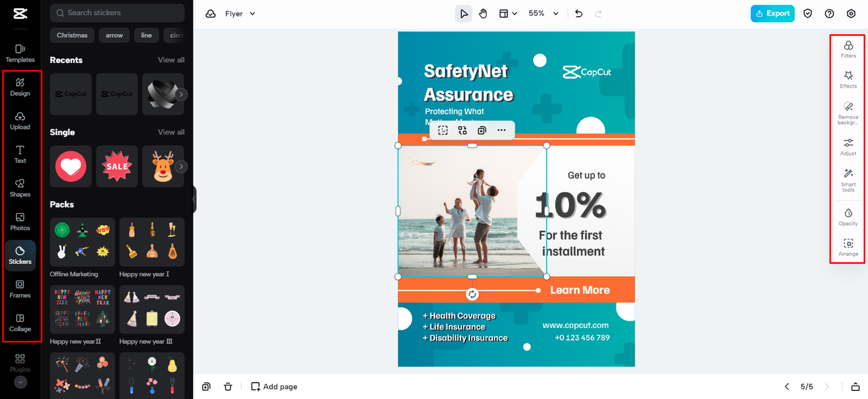The width and height of the screenshot is (868, 399).
Task: Select the line tag
Action: click(146, 35)
